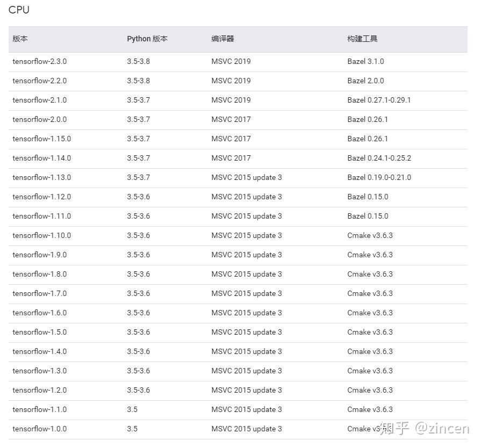Click MSVC 2015 update 3 in tensorflow-1.6.0 row
Viewport: 482px width, 448px height.
[247, 313]
